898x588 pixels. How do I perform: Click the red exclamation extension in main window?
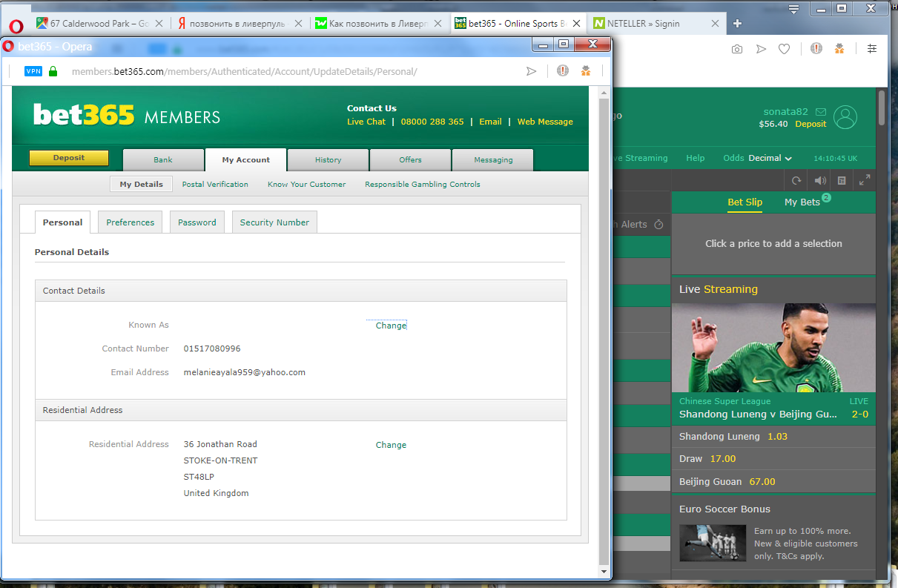816,49
